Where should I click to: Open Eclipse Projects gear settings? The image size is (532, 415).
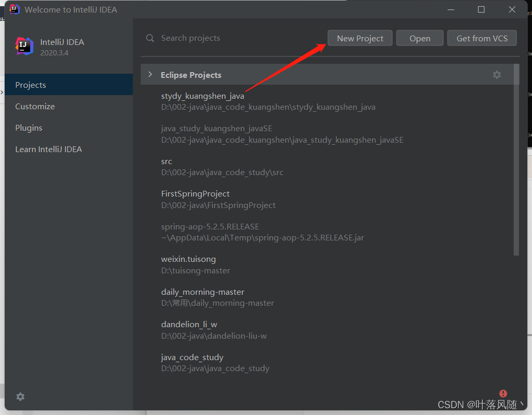point(497,75)
